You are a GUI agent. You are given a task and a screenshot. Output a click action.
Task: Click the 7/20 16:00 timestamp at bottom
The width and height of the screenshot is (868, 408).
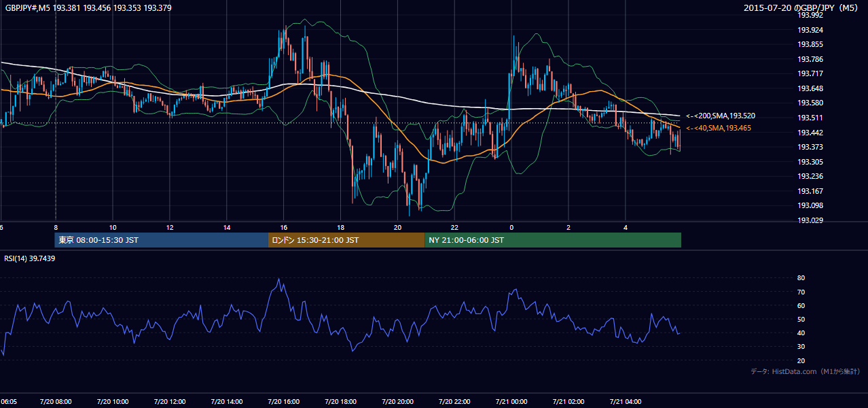coord(283,402)
